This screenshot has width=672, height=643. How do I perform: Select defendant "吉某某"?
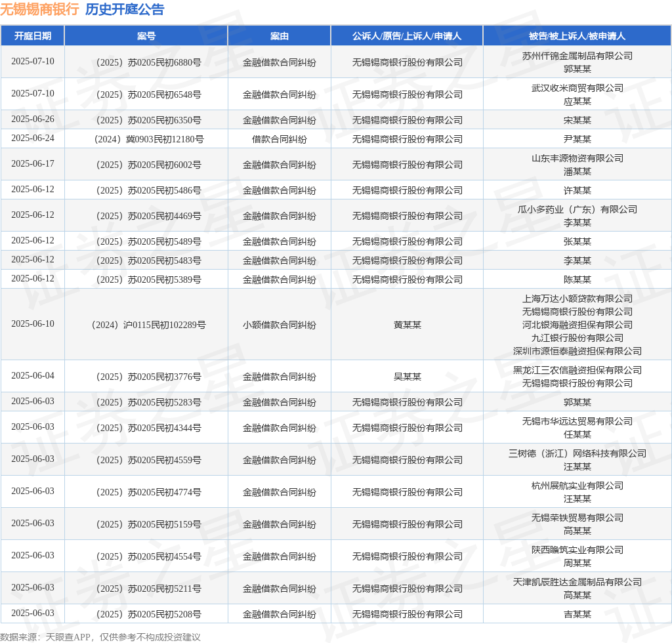[x=577, y=615]
